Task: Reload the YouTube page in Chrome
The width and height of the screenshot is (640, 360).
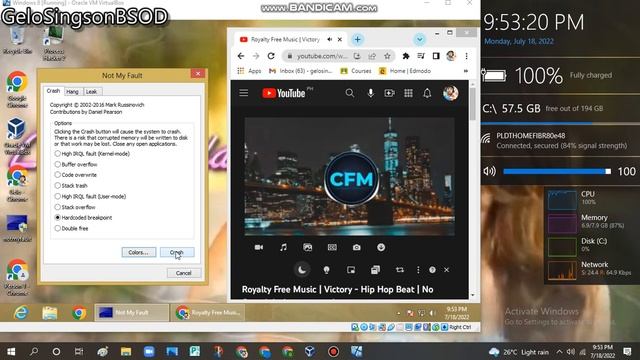Action: point(271,56)
